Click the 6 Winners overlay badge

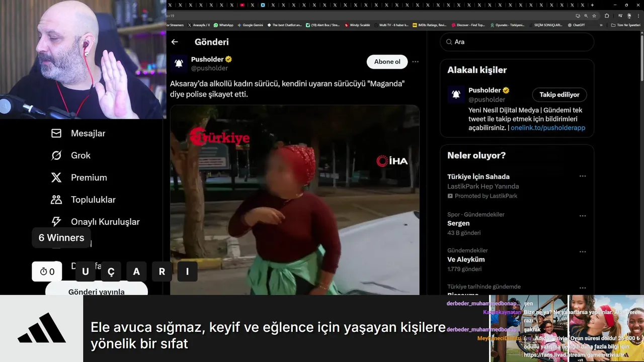click(x=61, y=238)
